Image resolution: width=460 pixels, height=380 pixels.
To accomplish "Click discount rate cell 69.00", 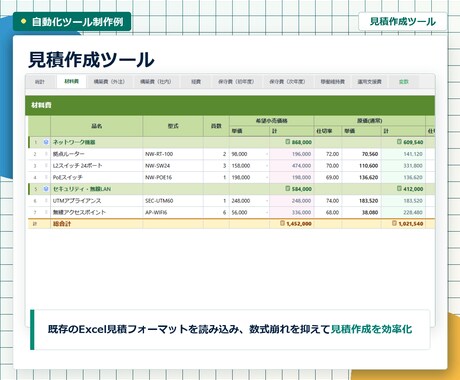I will [328, 177].
